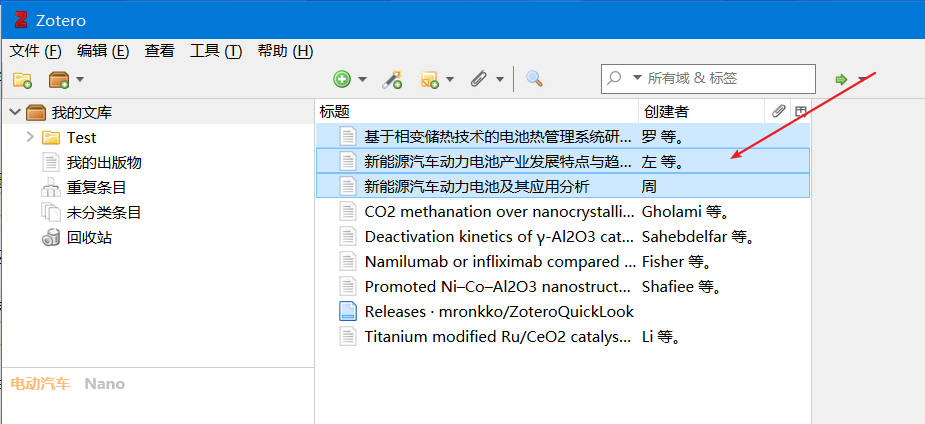Select item Namilumab or infliximab compared
925x424 pixels.
[x=563, y=261]
